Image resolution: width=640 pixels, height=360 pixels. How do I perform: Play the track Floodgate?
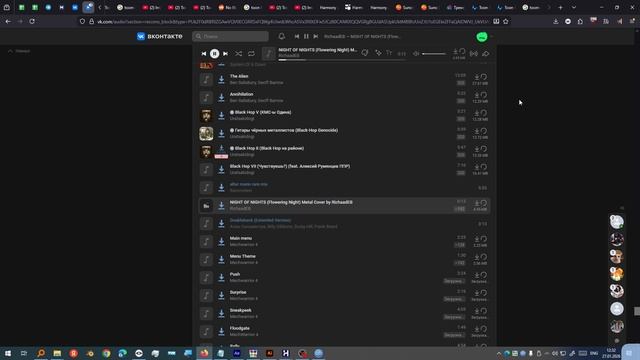point(206,331)
